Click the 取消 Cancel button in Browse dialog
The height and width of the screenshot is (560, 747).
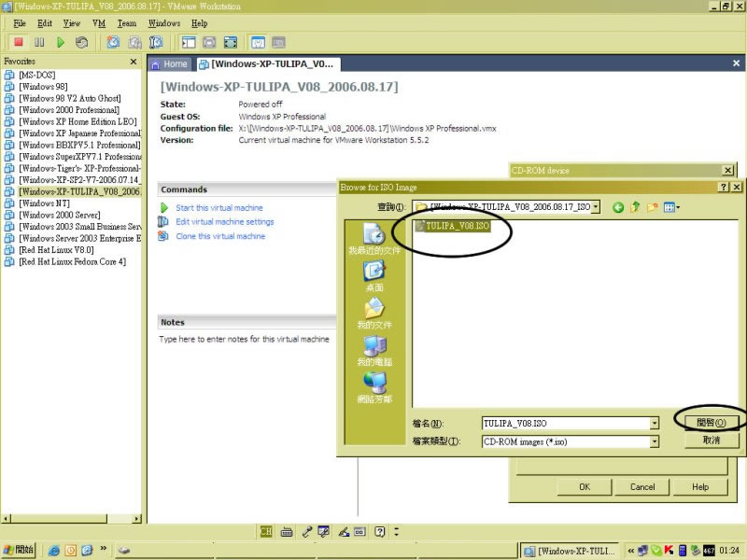tap(712, 441)
